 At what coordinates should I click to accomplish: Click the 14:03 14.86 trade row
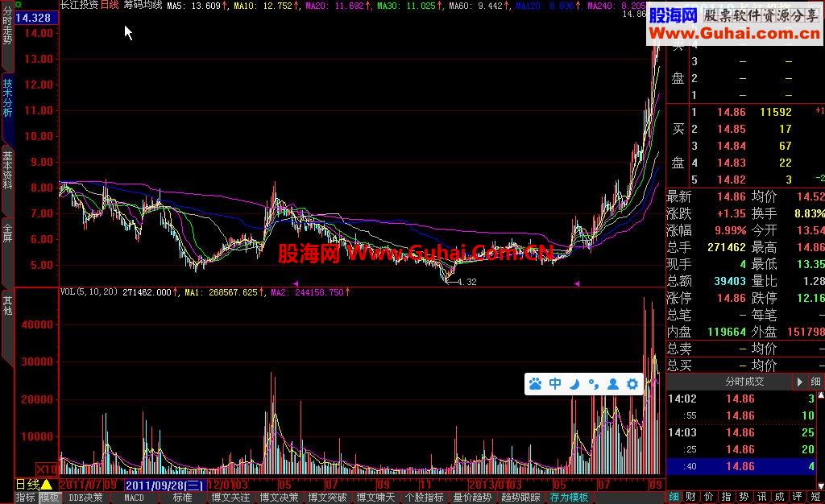coord(741,432)
